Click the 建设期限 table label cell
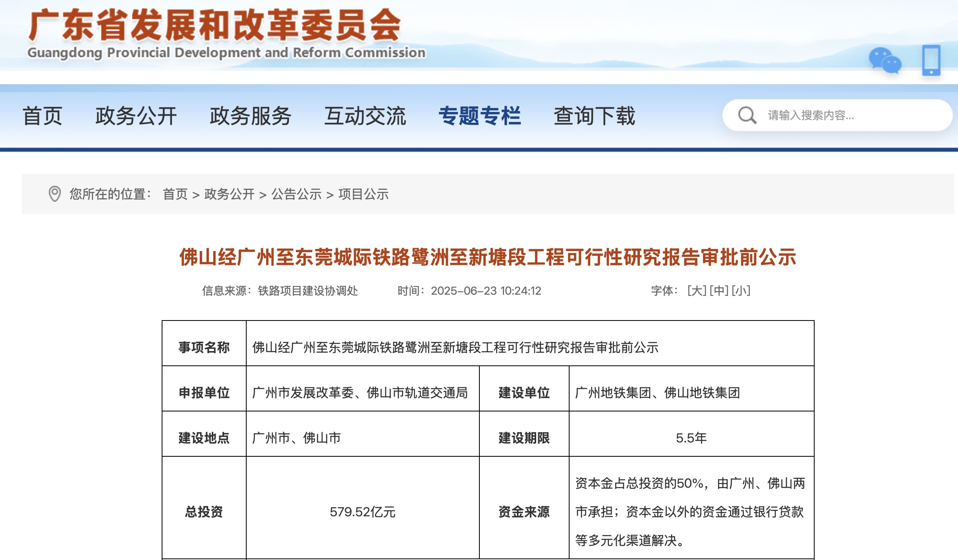The image size is (958, 560). (x=524, y=434)
